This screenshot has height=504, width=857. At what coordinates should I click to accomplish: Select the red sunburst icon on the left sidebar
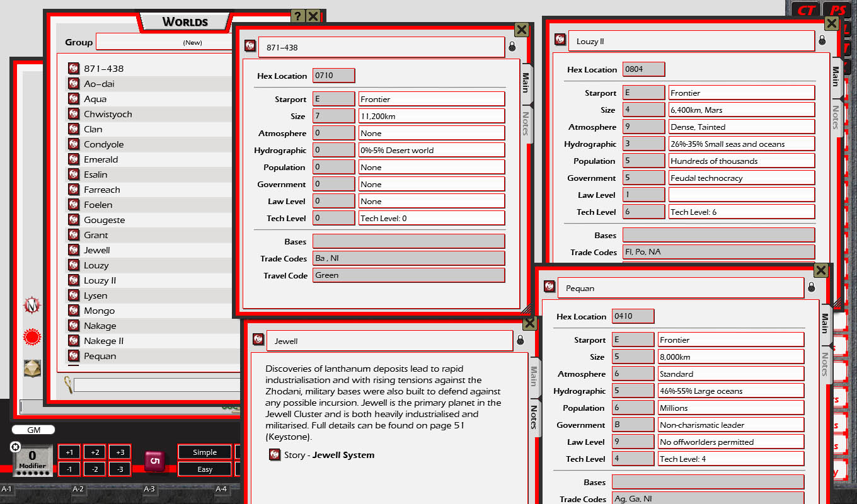(x=32, y=336)
